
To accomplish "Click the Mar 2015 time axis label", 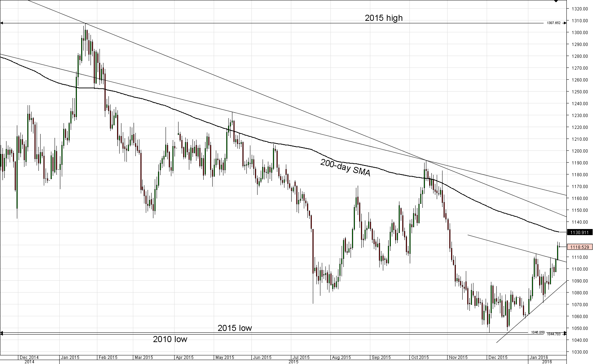I will (x=143, y=358).
